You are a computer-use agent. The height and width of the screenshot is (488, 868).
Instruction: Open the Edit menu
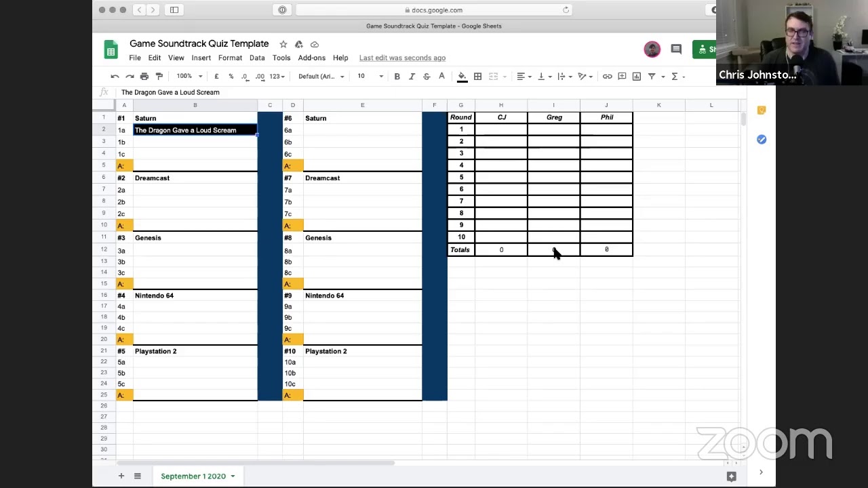[155, 58]
